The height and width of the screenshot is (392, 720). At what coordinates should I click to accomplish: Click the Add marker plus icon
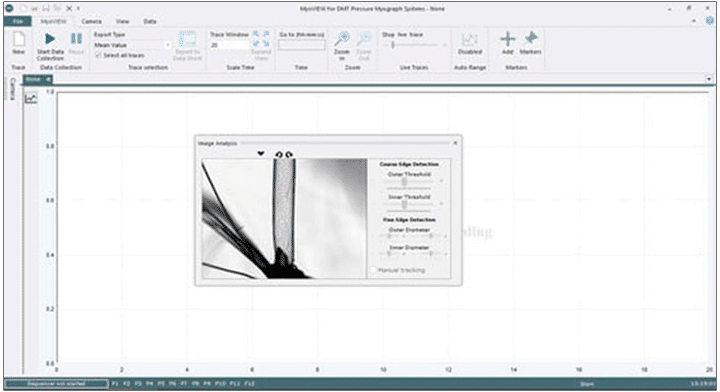[x=507, y=39]
